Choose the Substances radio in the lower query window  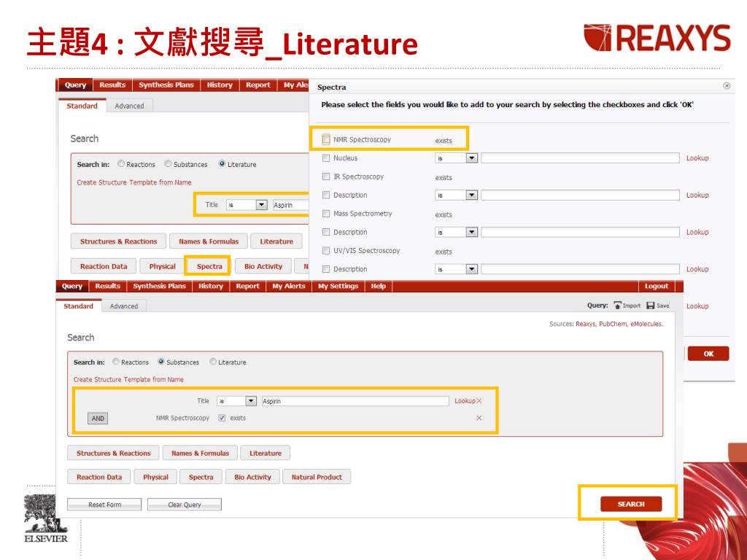[161, 362]
